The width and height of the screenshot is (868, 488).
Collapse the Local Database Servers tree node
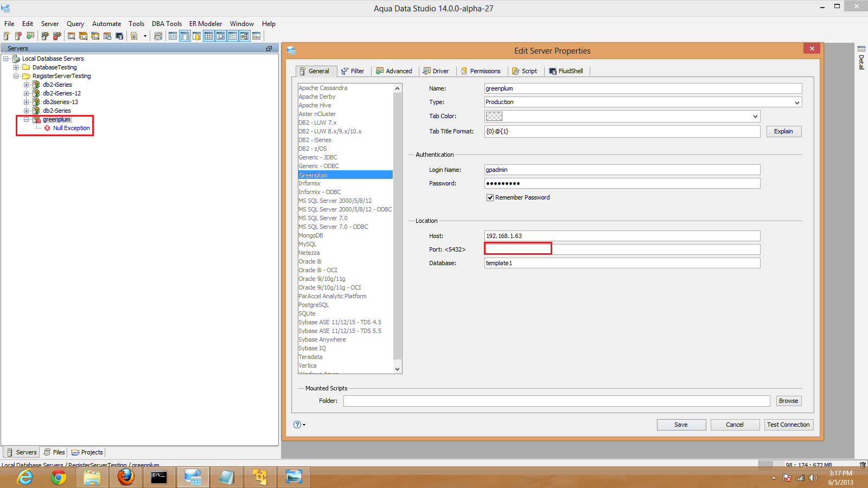(x=6, y=59)
